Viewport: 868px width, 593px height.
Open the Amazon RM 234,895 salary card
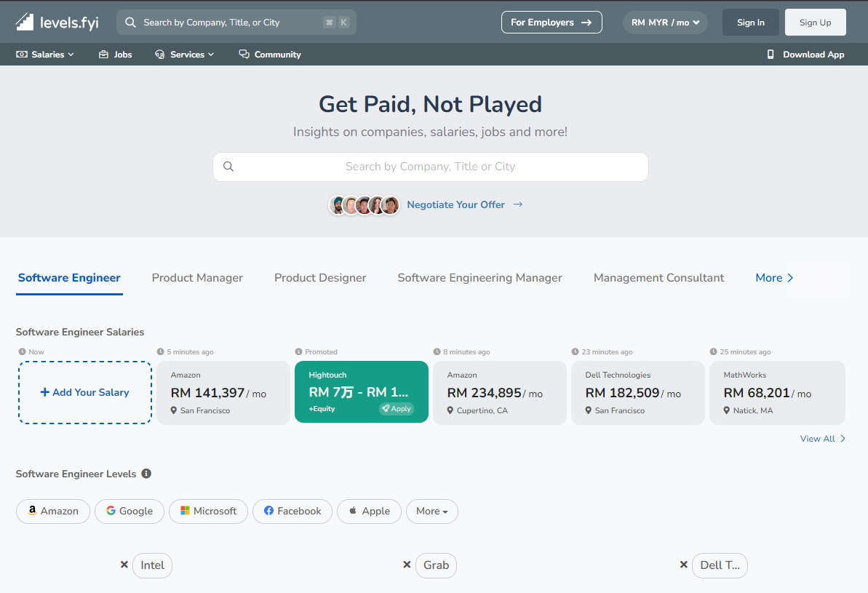[x=500, y=393]
